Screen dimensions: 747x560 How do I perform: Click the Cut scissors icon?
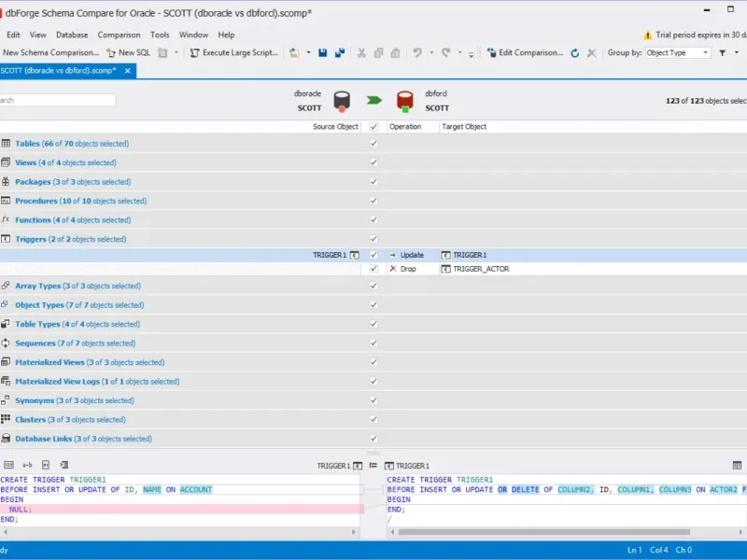(x=361, y=53)
